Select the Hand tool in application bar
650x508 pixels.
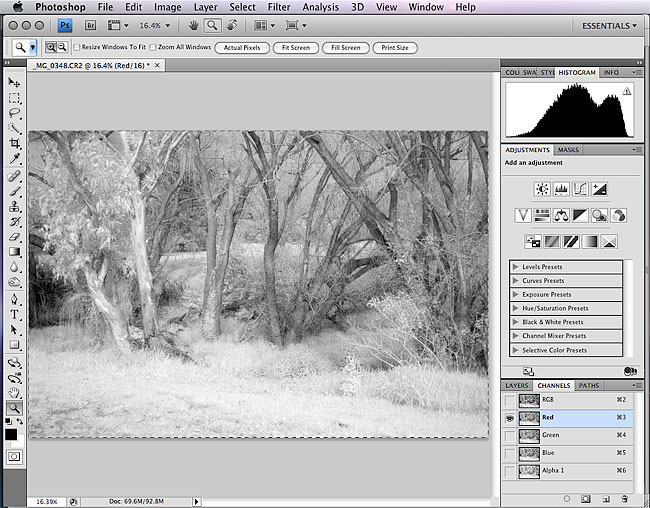192,24
